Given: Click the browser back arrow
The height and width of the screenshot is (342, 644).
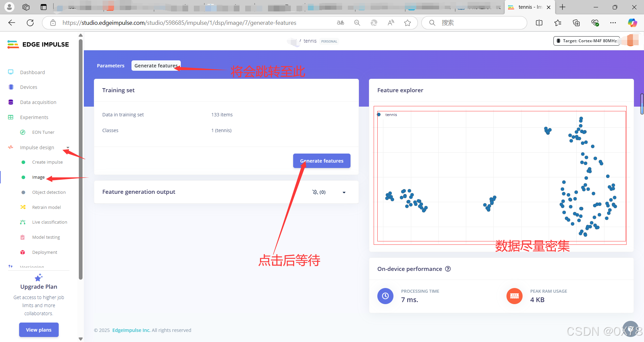Looking at the screenshot, I should (x=12, y=23).
